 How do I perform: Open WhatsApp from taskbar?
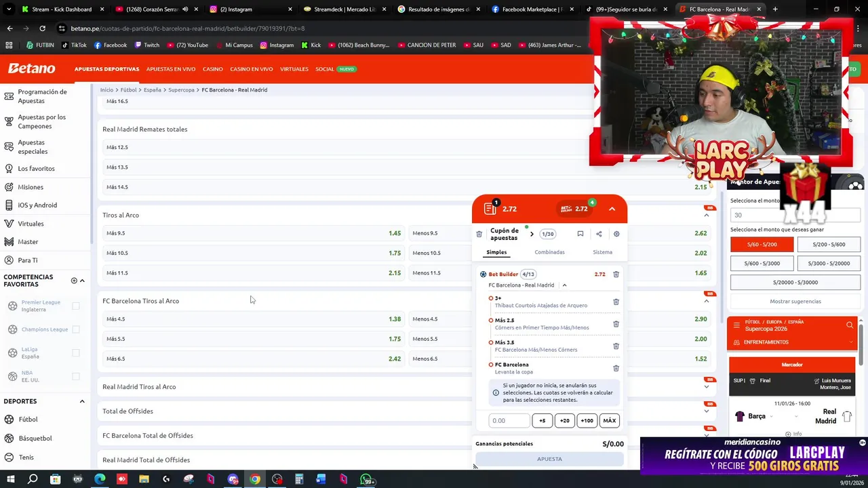366,479
